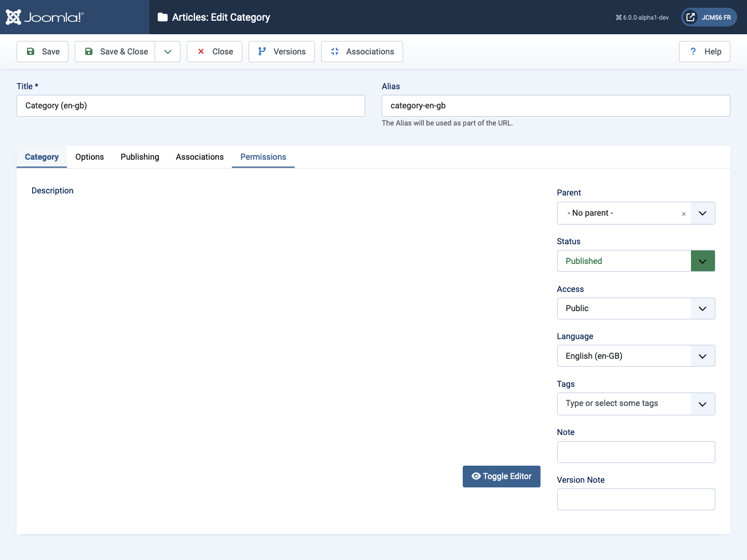Switch to the Options tab
747x560 pixels.
90,157
